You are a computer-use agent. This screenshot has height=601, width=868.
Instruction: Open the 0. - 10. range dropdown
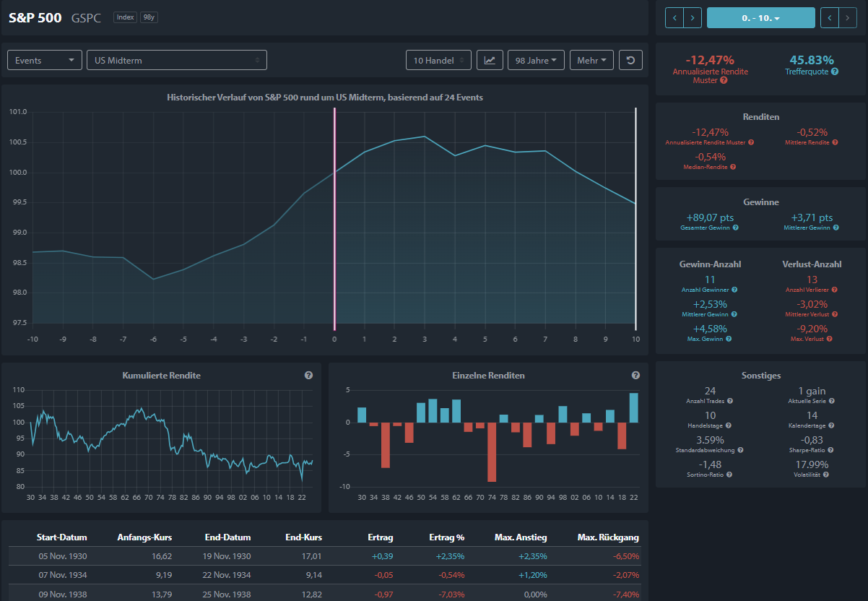761,17
